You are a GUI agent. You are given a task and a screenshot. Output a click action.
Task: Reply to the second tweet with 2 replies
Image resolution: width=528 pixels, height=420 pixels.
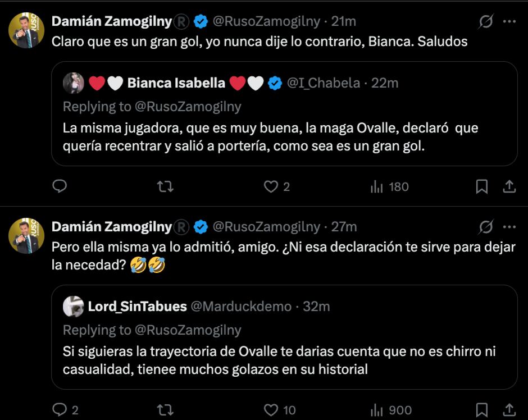point(60,410)
